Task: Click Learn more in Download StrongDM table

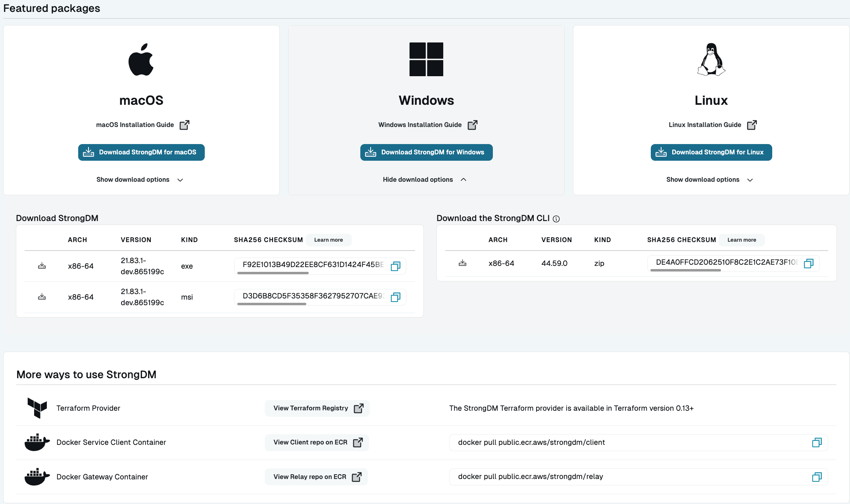Action: (x=329, y=240)
